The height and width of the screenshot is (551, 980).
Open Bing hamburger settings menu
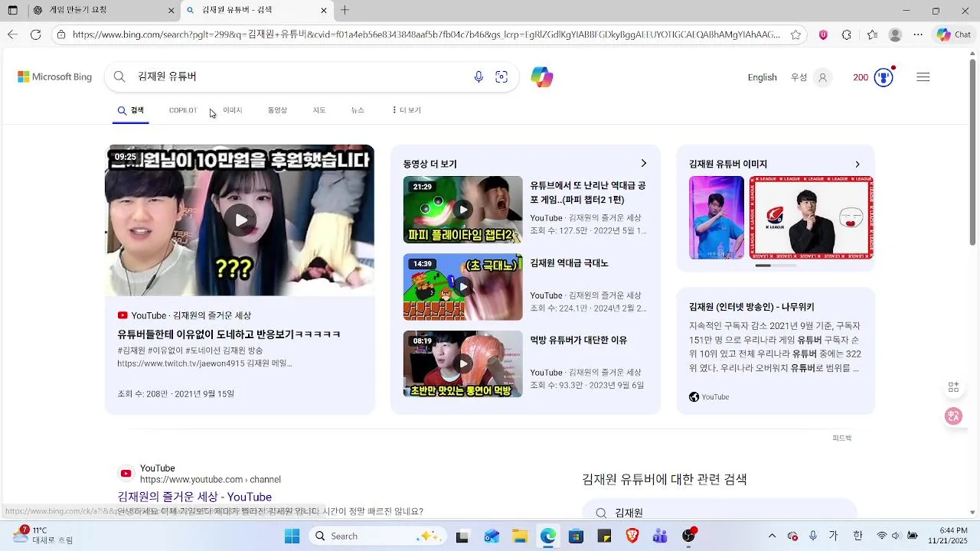coord(923,77)
